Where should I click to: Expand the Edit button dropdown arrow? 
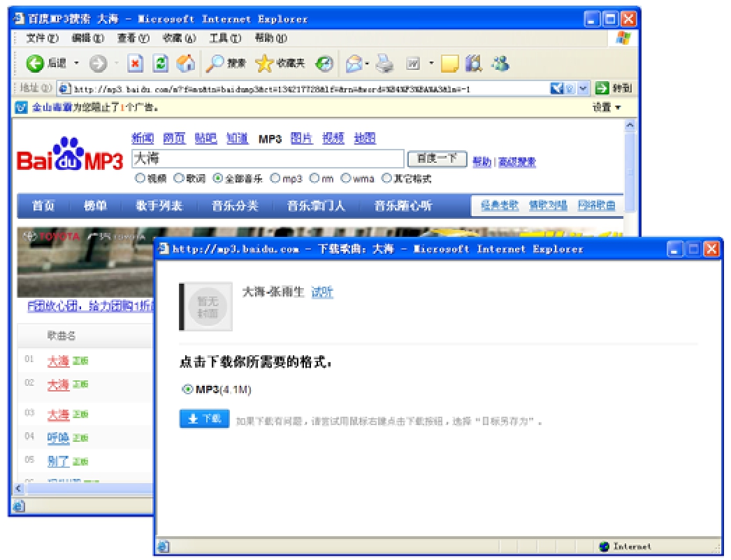tap(430, 64)
